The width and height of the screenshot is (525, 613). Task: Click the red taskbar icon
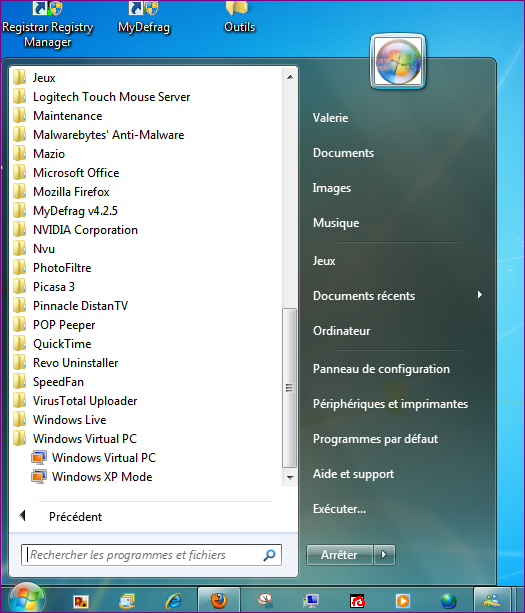click(x=357, y=601)
